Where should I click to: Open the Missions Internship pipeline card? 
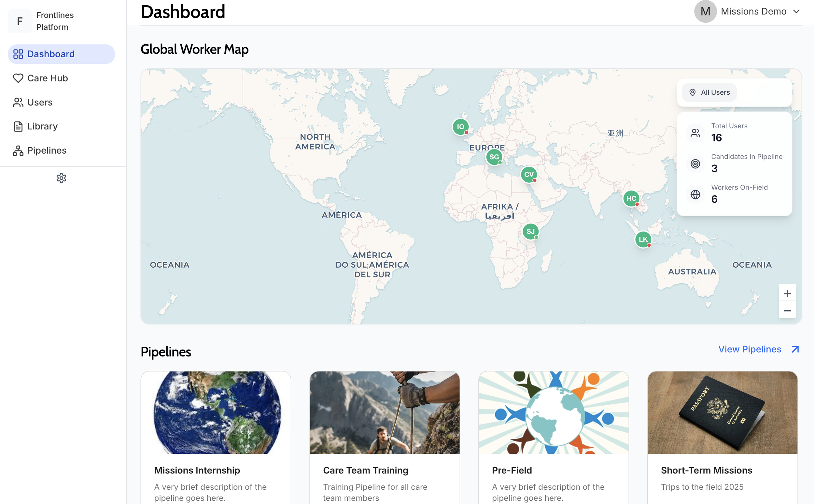[197, 470]
